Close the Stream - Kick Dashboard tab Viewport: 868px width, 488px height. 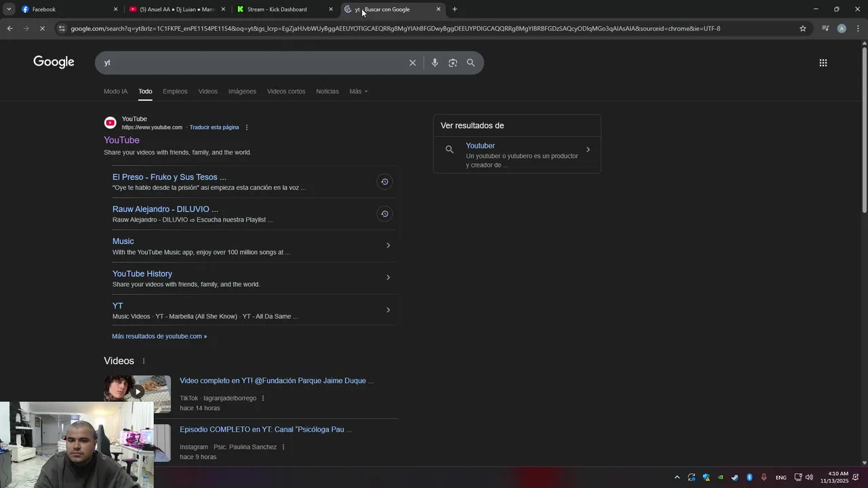click(331, 9)
